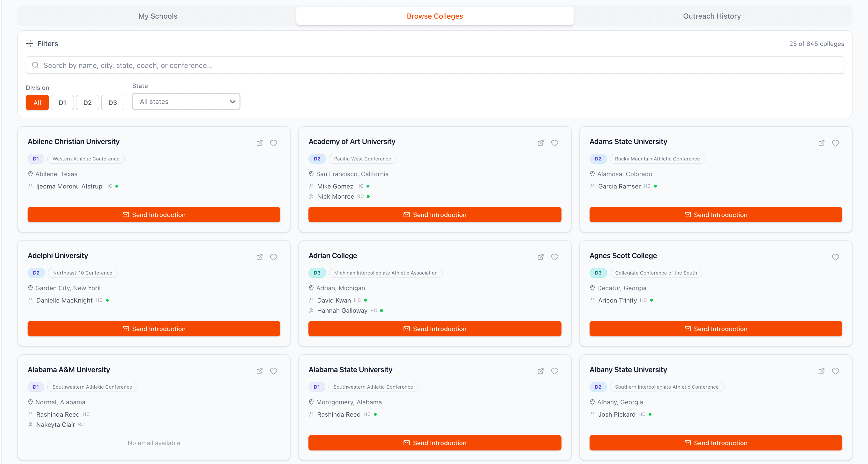The width and height of the screenshot is (868, 464).
Task: Click the Northeast-10 Conference tag
Action: pos(82,273)
